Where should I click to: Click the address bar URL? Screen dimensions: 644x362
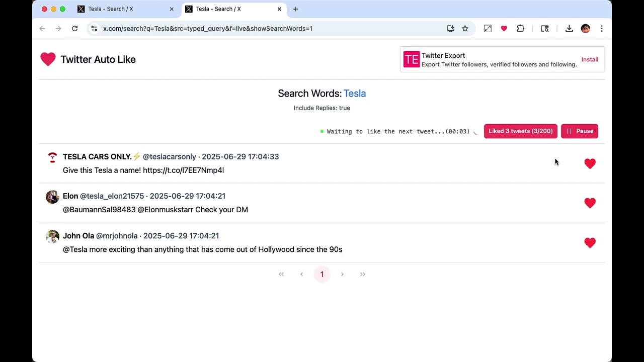coord(208,29)
